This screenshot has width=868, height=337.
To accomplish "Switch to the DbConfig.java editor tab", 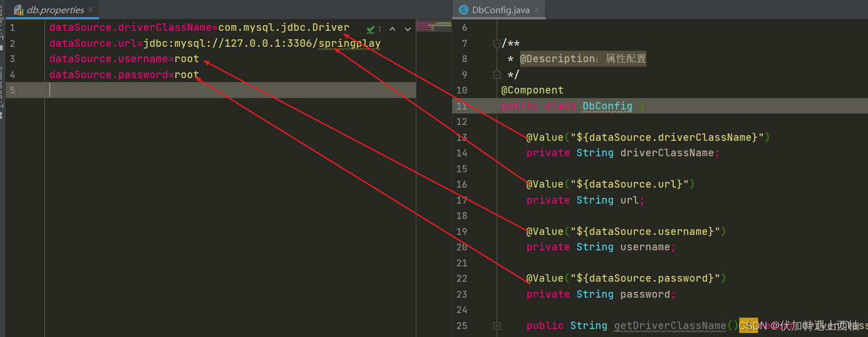I will point(498,10).
